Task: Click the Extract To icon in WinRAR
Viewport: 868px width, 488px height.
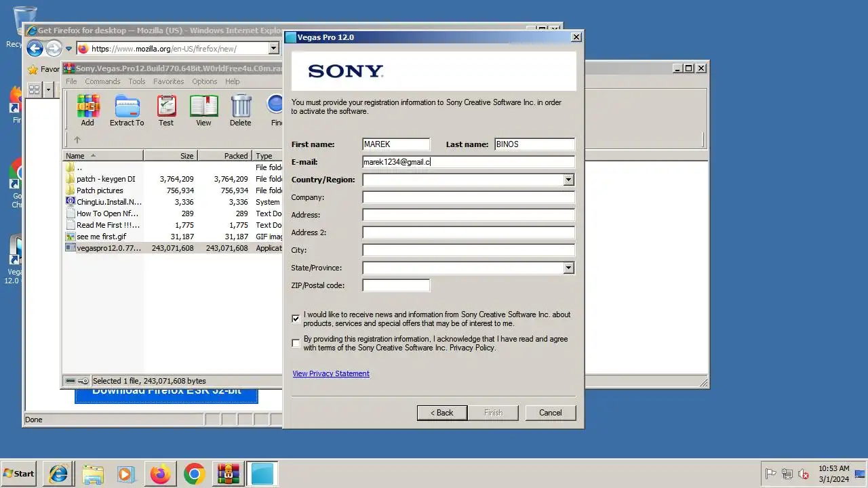Action: click(x=127, y=110)
